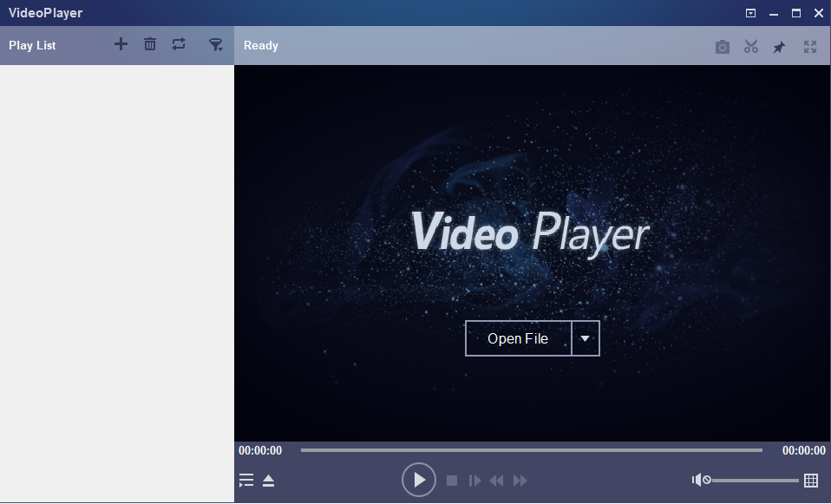The image size is (831, 504).
Task: Click the Open File button
Action: click(x=518, y=338)
